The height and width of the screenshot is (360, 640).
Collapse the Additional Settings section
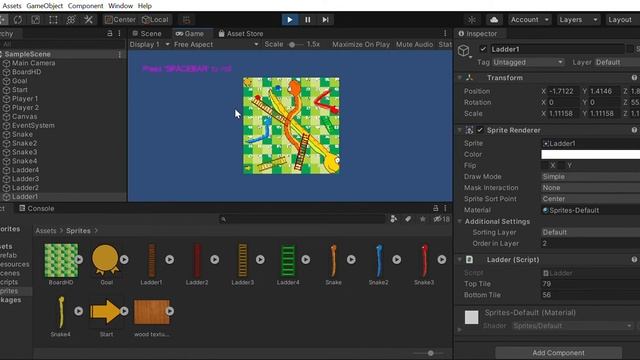click(x=460, y=221)
